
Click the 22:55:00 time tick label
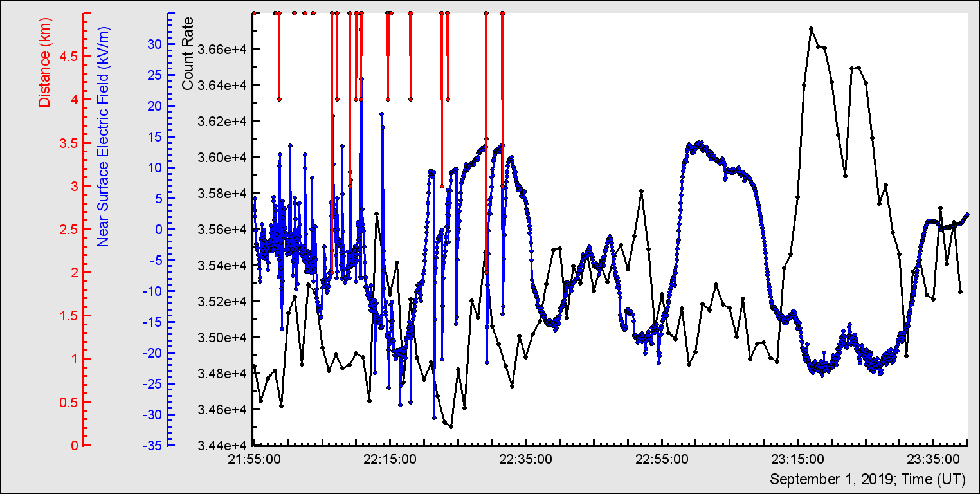pyautogui.click(x=662, y=459)
